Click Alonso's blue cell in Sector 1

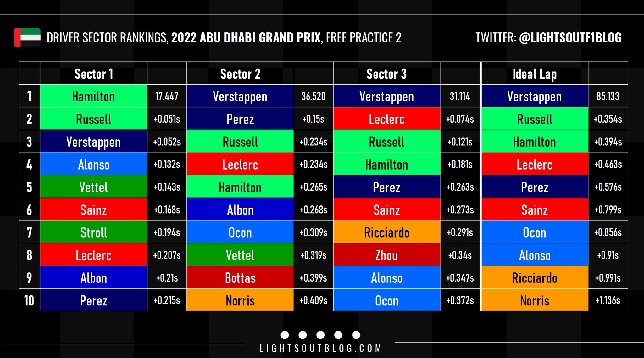coord(94,164)
